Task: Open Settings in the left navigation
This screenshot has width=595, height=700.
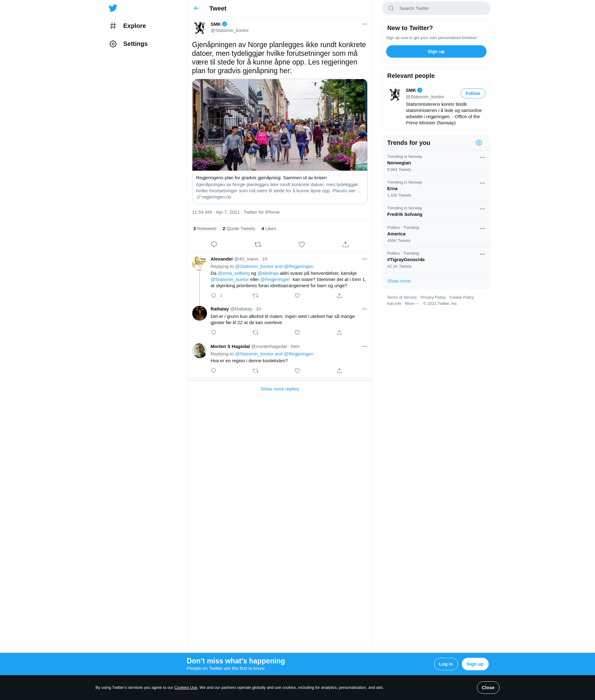Action: [129, 44]
